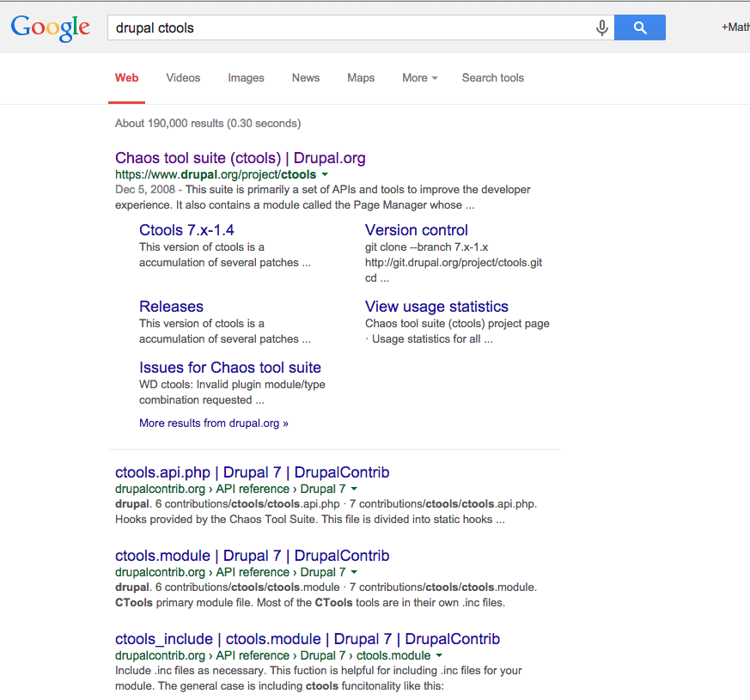This screenshot has width=750, height=700.
Task: Open 'Issues for Chaos tool suite' sitelink
Action: [x=230, y=368]
